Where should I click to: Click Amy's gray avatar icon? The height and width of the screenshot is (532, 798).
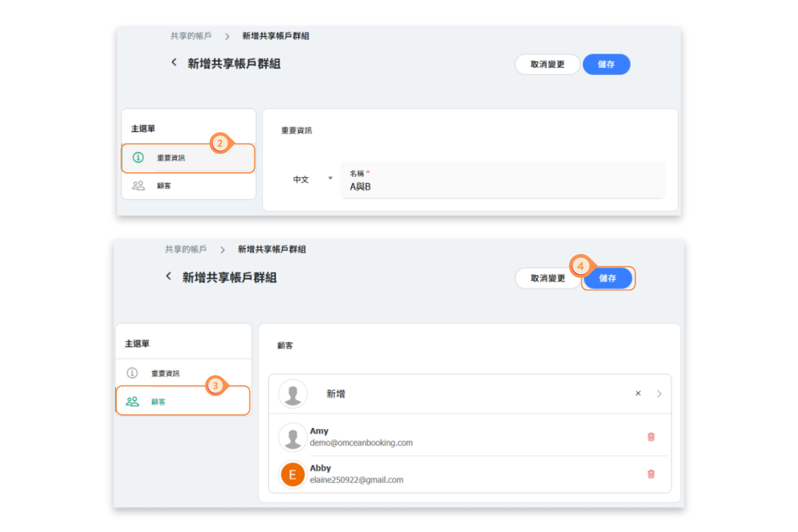click(x=292, y=437)
